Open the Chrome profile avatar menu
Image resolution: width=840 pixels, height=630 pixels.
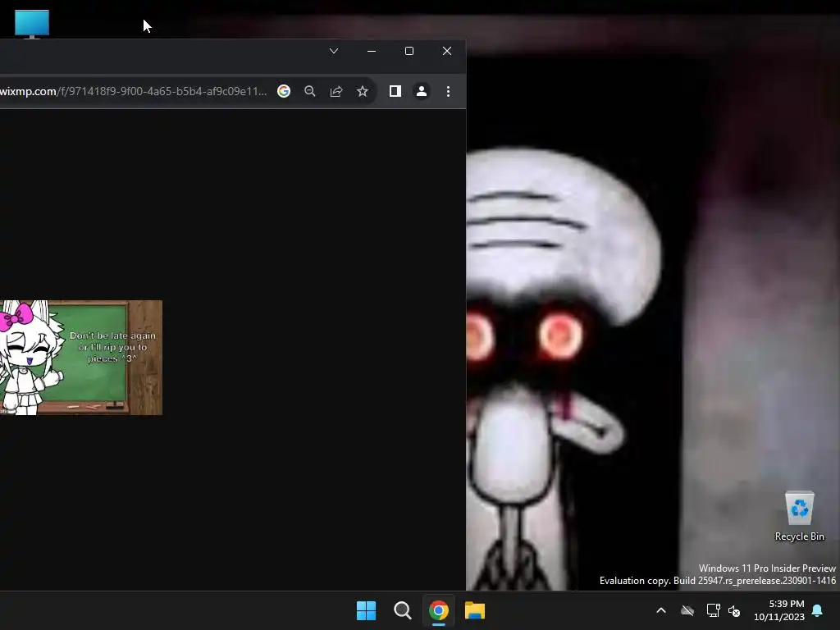point(422,91)
